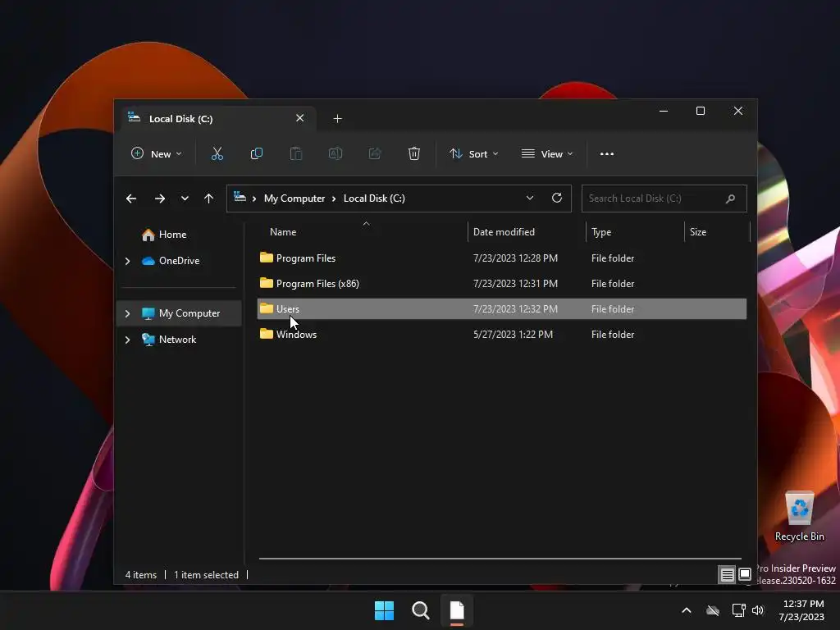
Task: Click the OneDrive tray cloud icon
Action: [x=713, y=610]
